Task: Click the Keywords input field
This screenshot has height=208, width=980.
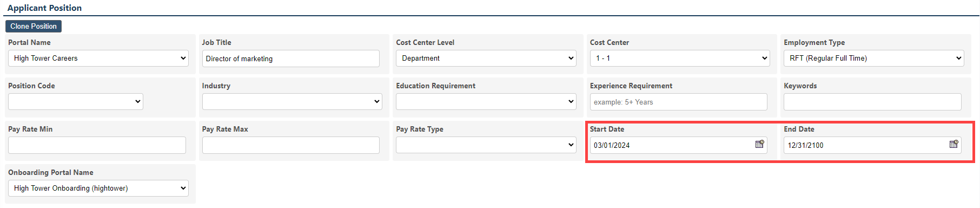Action: tap(872, 102)
